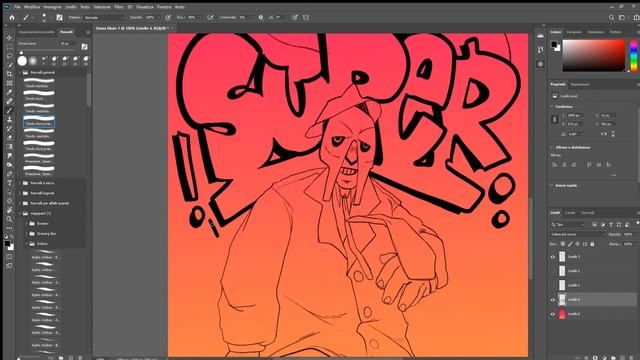Image resolution: width=640 pixels, height=360 pixels.
Task: Open the Metodo blend mode dropdown
Action: click(104, 18)
